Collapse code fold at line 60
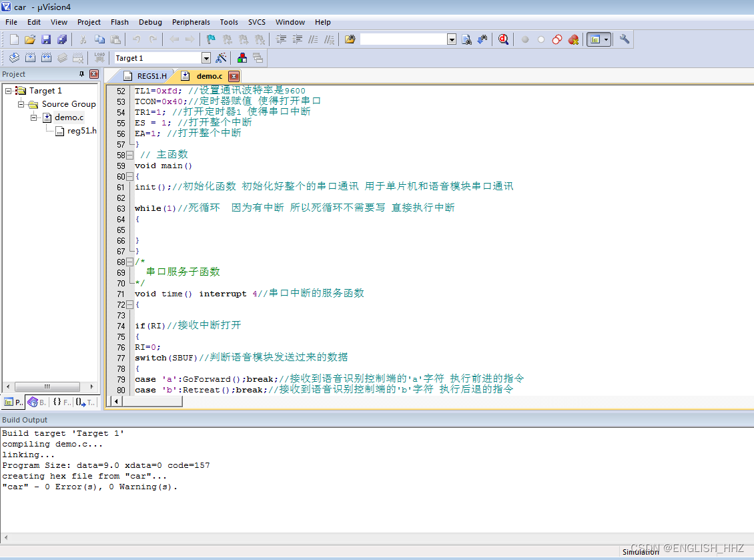The image size is (754, 560). (x=129, y=177)
